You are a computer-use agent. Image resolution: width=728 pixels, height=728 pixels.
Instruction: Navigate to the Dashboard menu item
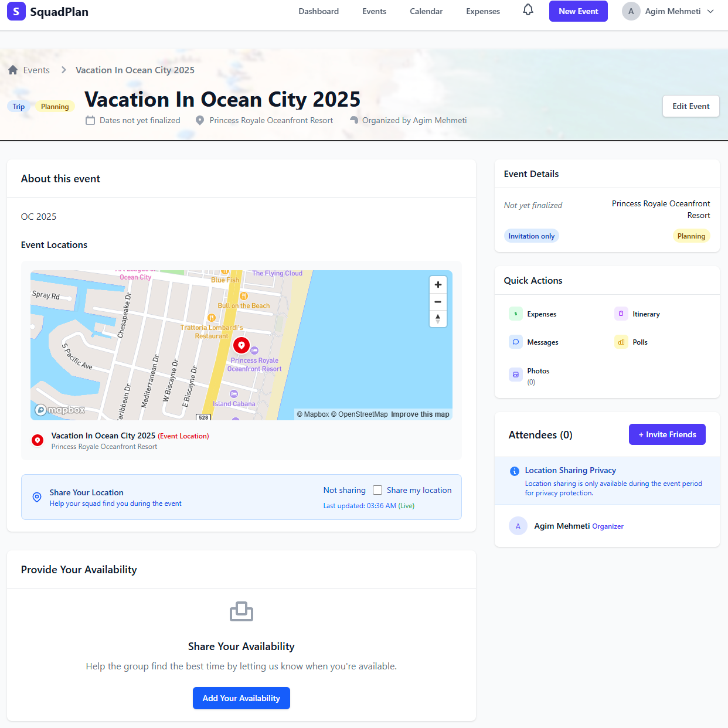point(318,11)
